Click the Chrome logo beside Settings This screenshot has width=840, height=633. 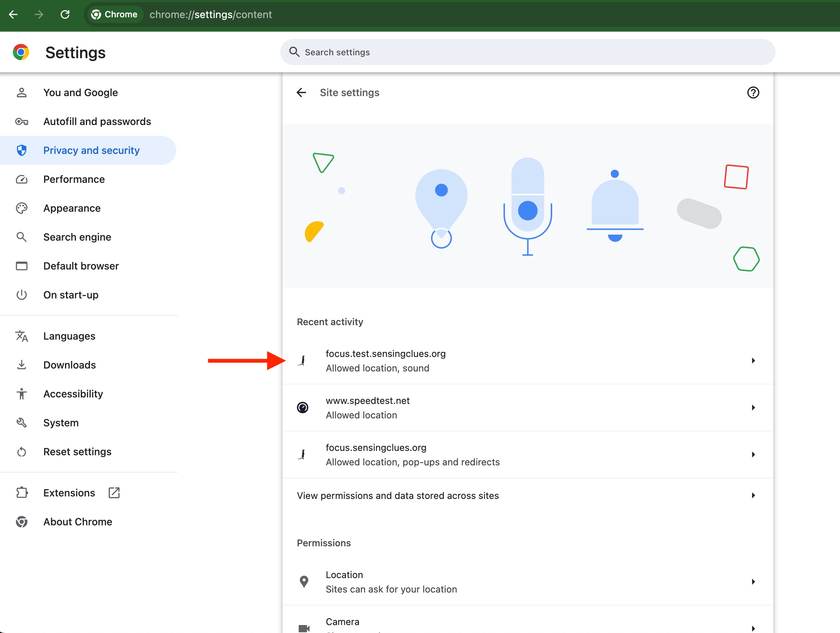[x=21, y=52]
